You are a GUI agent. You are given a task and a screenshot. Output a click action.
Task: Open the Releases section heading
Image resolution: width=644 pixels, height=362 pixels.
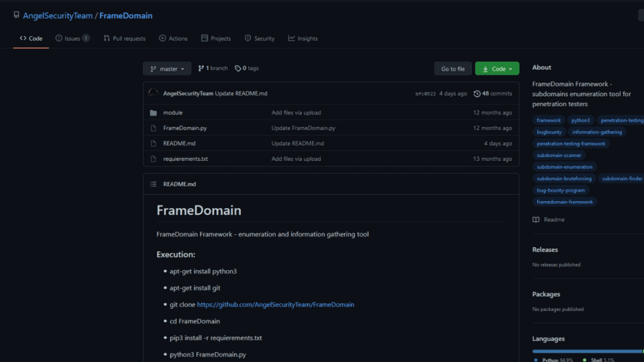[x=545, y=250]
